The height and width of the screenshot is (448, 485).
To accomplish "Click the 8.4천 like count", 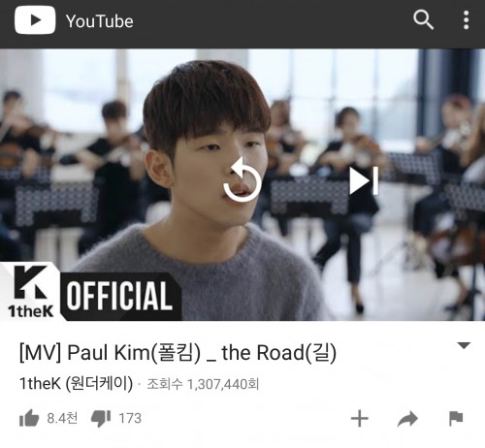I will point(62,418).
